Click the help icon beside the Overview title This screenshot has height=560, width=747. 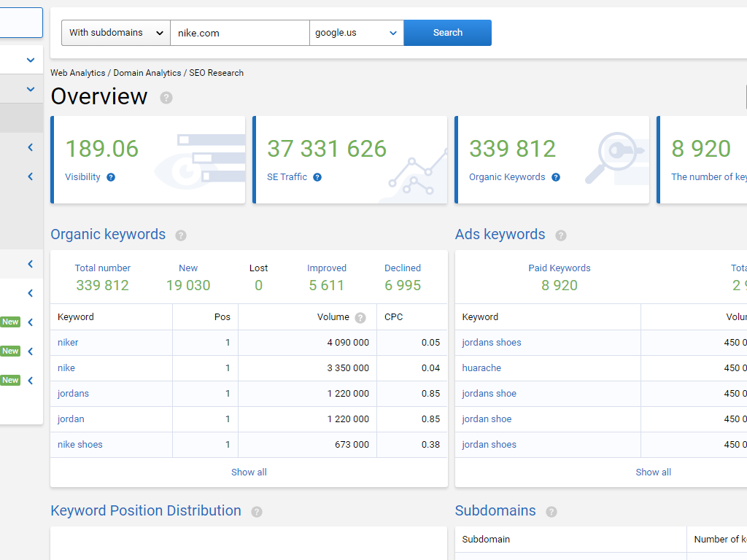pyautogui.click(x=166, y=98)
